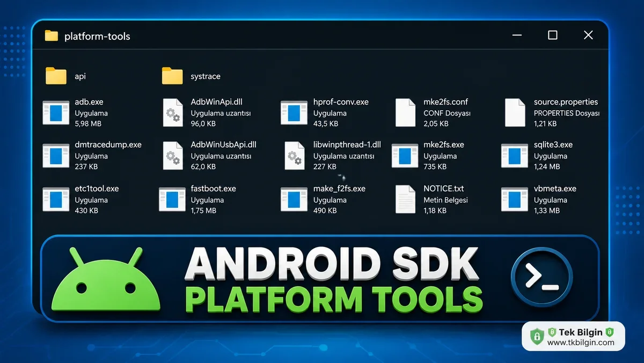Click the '62,0 KB' size value
Screen dimensions: 644x363
[x=203, y=166]
